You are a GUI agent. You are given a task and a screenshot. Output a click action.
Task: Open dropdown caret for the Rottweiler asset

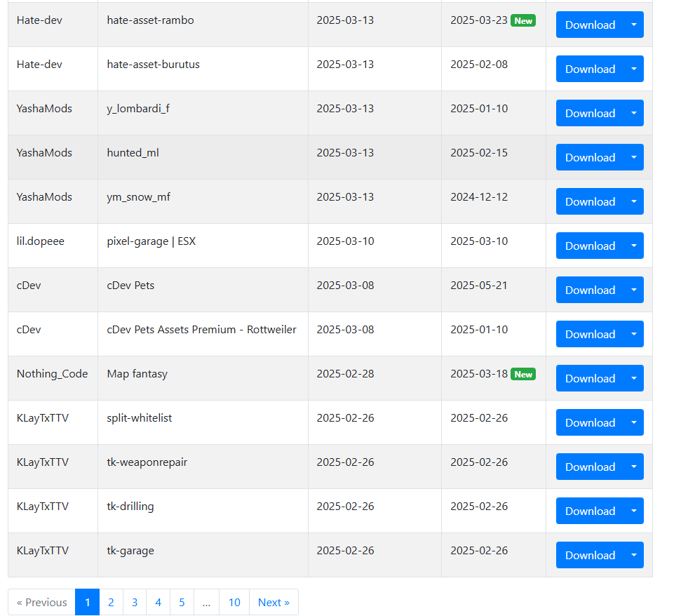(x=634, y=334)
